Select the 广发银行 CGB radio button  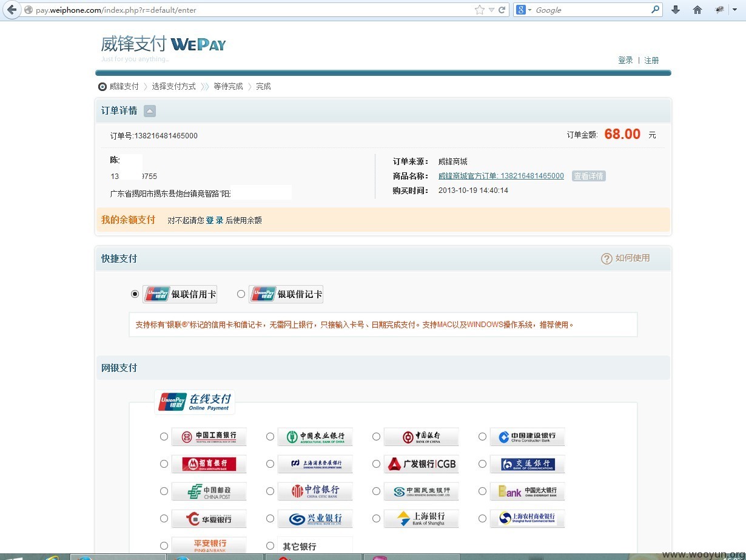(x=376, y=464)
